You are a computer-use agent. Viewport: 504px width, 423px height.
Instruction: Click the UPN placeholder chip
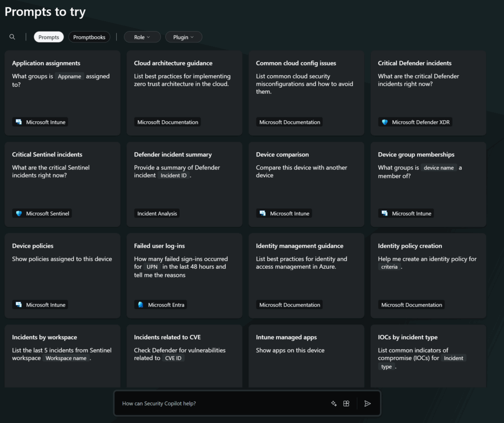pyautogui.click(x=152, y=267)
